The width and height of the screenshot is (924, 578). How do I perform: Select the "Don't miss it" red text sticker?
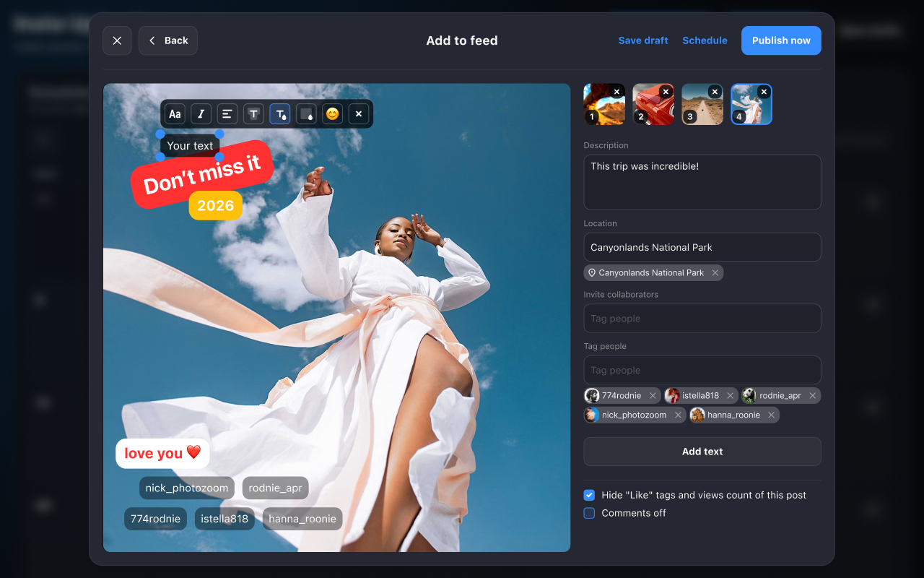point(202,175)
